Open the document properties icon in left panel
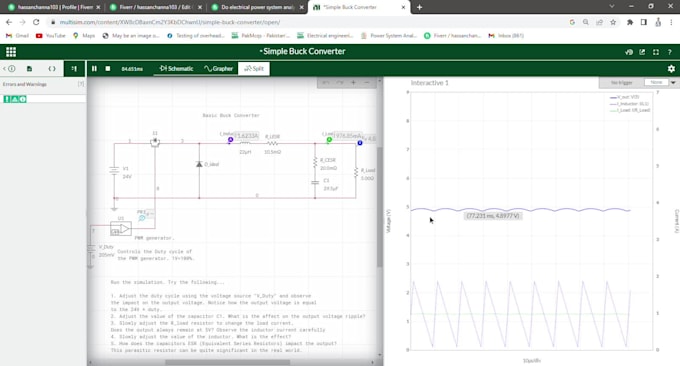 point(29,69)
